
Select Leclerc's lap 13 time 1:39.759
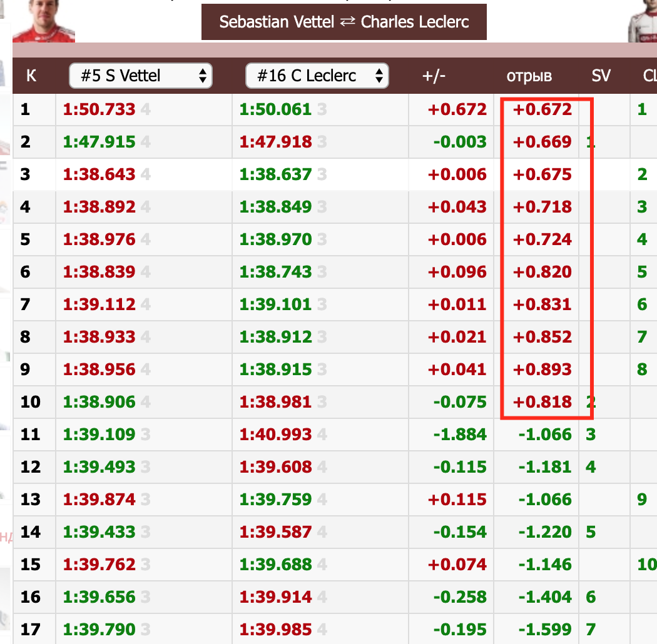pyautogui.click(x=276, y=500)
